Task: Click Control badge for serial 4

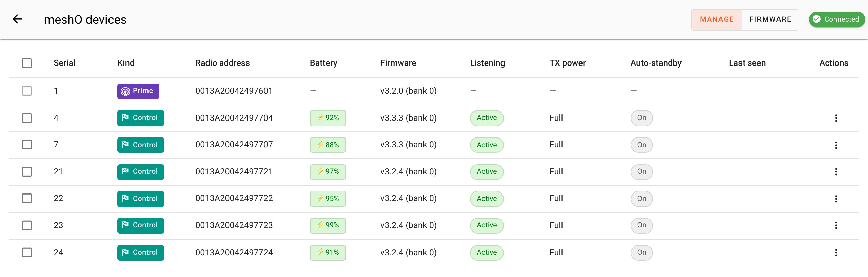Action: tap(141, 118)
